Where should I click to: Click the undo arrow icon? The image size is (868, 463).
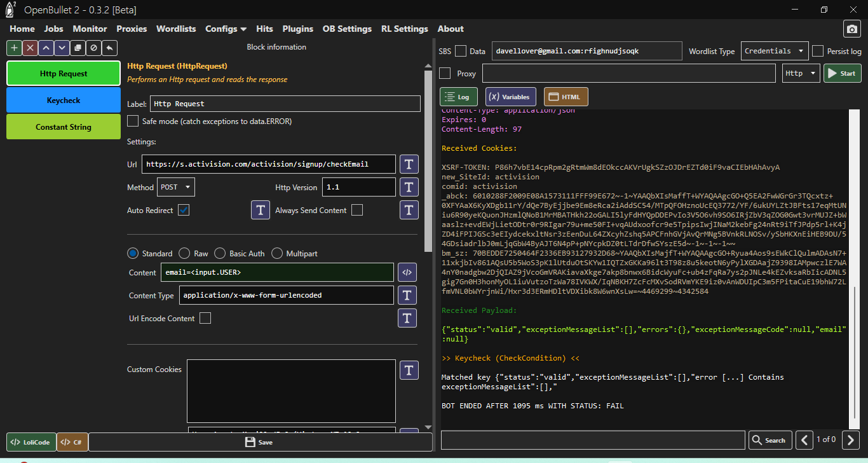click(x=109, y=48)
